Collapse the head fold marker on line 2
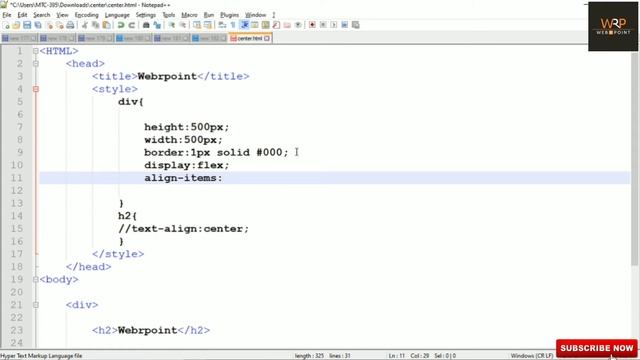Screen dimensions: 640x360 pyautogui.click(x=36, y=64)
